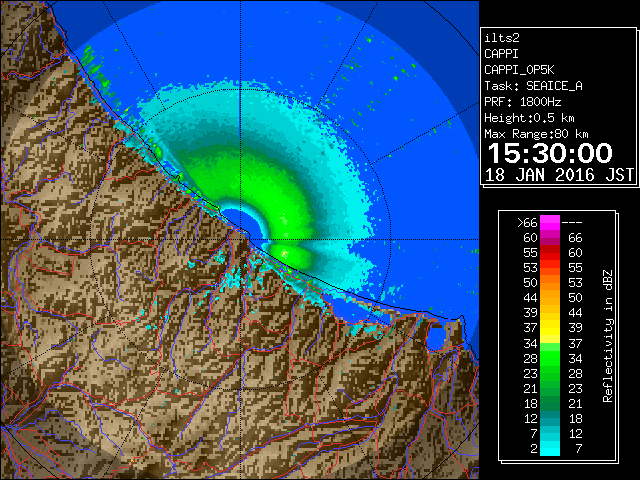Select the "CAPPI_0P5K" product name line

[519, 70]
